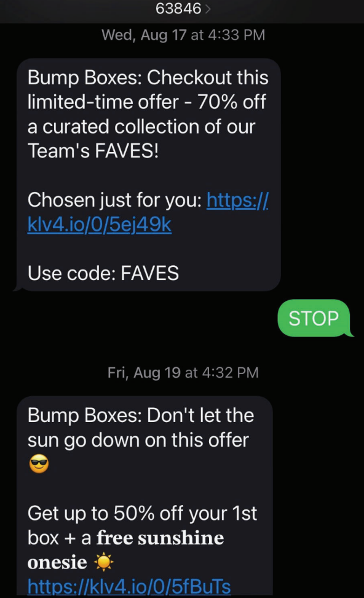Click the Wed, Aug 17 timestamp
Viewport: 364px width, 598px height.
[x=183, y=35]
